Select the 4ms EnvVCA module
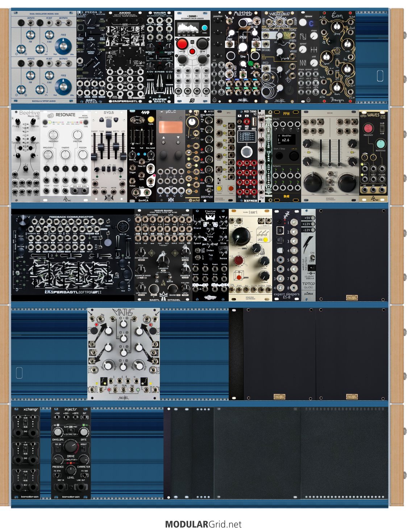Screen dimensions: 407x532 pos(142,156)
